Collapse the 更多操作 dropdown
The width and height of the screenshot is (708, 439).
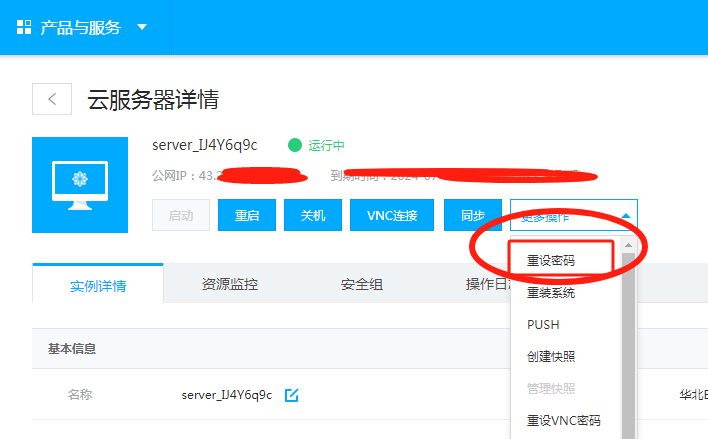(x=573, y=215)
